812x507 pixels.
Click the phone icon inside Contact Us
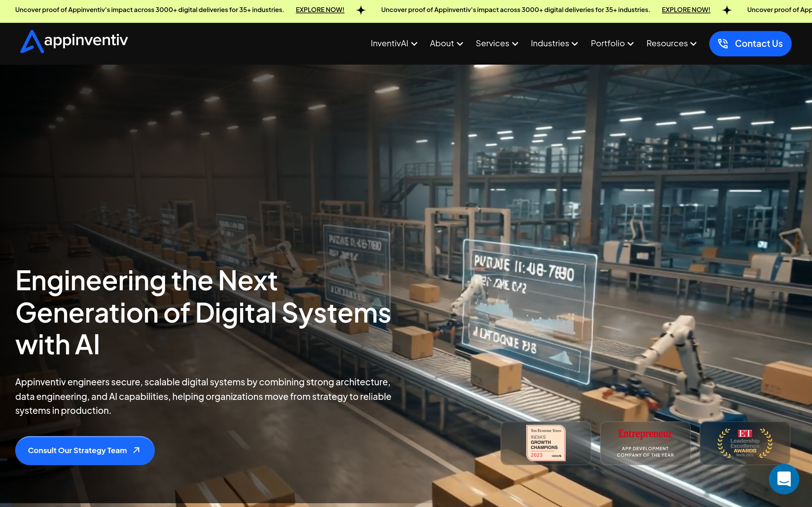(x=724, y=43)
